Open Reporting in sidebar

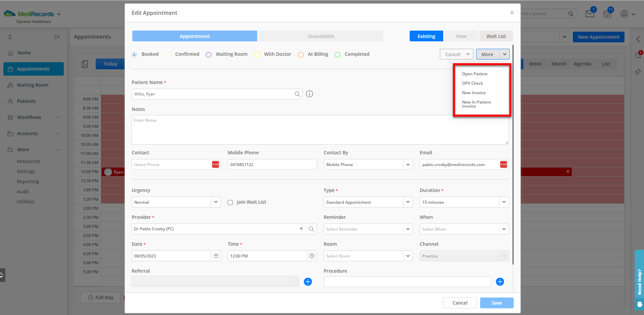point(28,182)
